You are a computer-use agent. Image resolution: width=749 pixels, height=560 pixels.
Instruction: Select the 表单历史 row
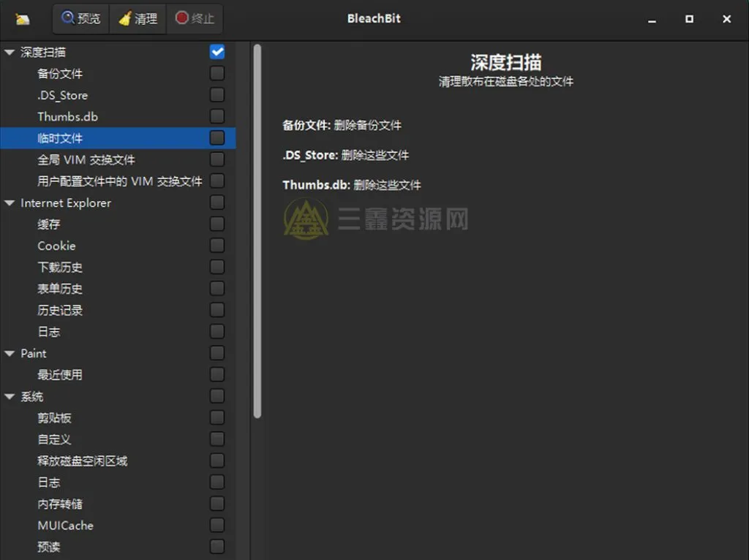click(118, 288)
